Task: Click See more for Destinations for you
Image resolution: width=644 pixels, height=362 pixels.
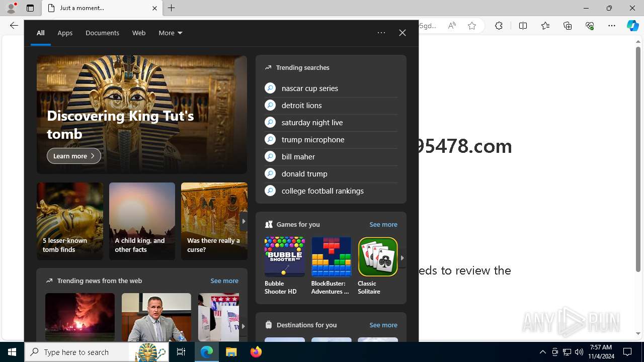Action: point(383,325)
